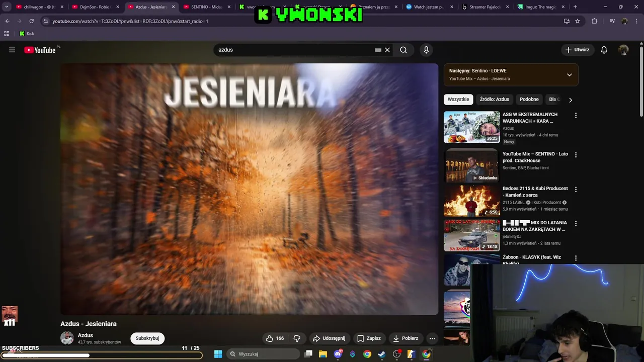Open the YouTube hamburger guide menu
The image size is (644, 362).
(x=12, y=50)
